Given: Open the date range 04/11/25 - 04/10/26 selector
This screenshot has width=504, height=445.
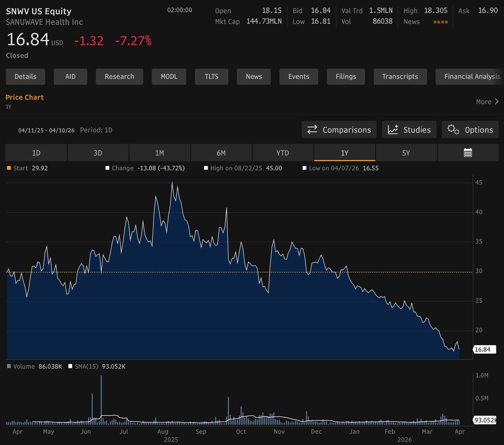Looking at the screenshot, I should [47, 130].
